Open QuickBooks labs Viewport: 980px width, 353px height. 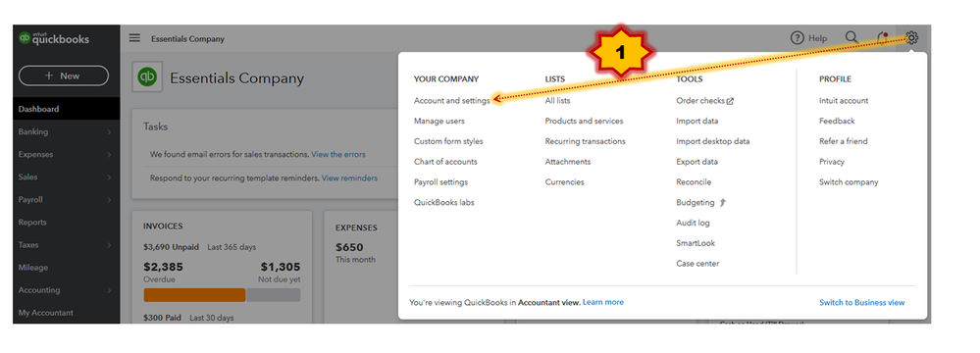click(x=443, y=202)
